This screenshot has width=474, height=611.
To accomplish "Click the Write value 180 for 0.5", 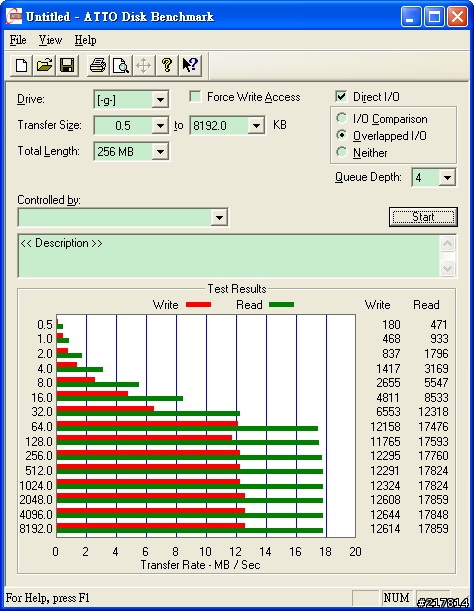I will coord(391,325).
